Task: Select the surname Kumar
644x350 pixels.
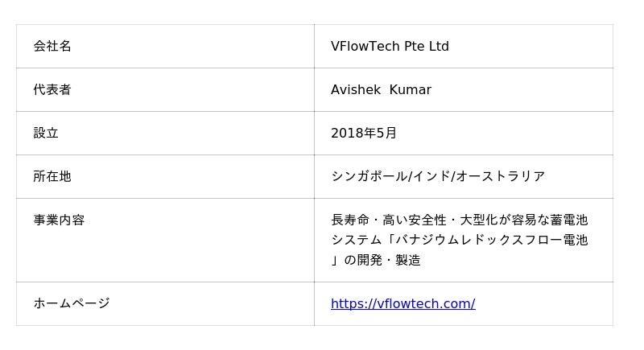Action: tap(411, 89)
